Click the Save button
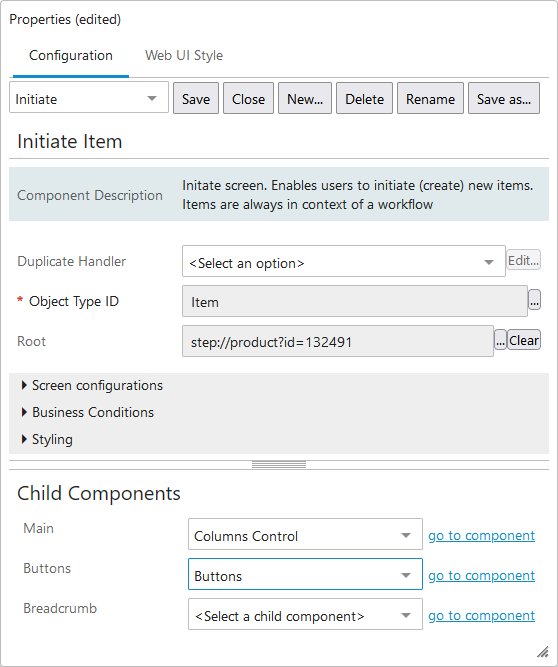Screen dimensions: 558x667 point(196,98)
